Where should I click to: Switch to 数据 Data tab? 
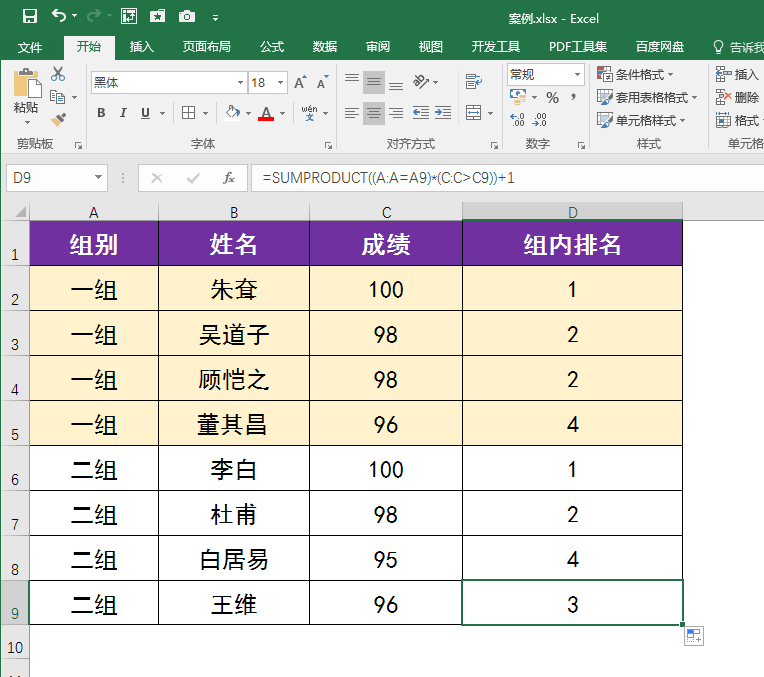325,47
